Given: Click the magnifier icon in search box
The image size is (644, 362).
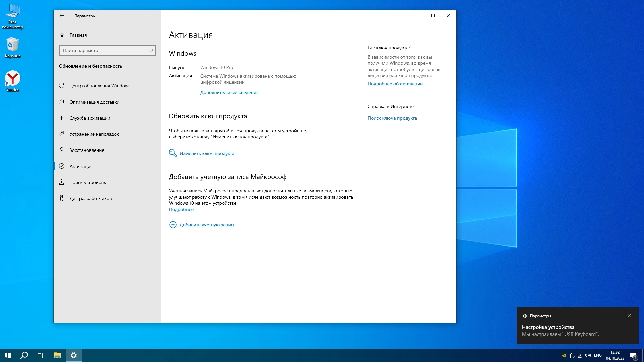Looking at the screenshot, I should pos(151,50).
